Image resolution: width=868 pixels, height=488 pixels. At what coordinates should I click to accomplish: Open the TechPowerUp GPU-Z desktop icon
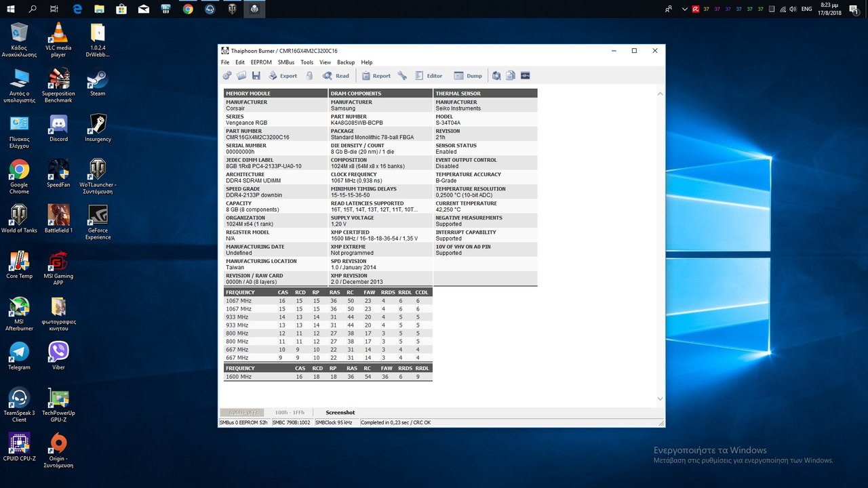(x=58, y=405)
